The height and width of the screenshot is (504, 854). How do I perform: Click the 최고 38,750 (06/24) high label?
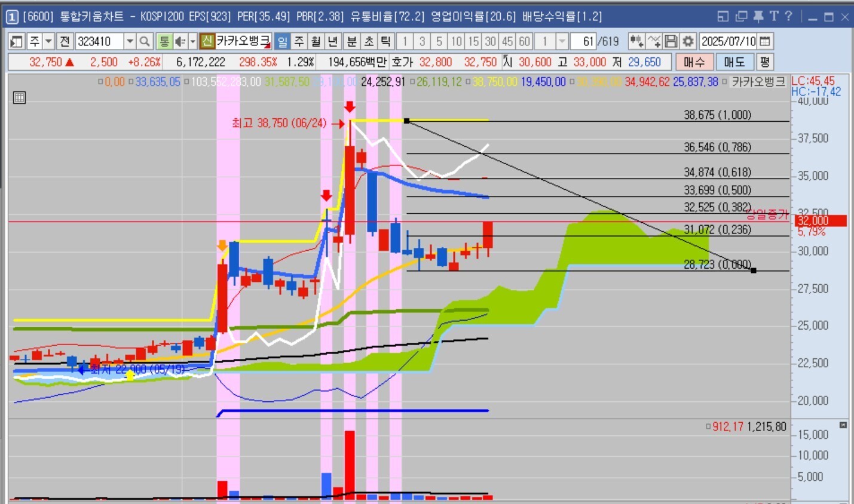(x=279, y=124)
